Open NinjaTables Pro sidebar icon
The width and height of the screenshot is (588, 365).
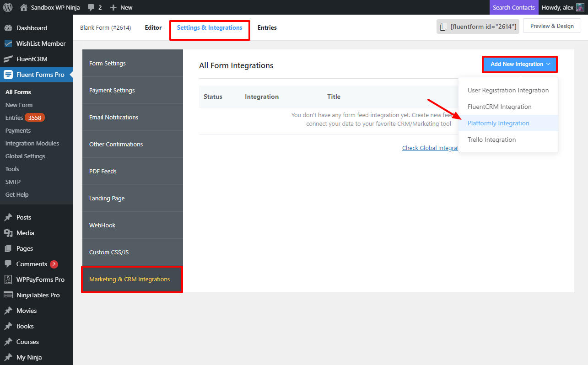(x=8, y=295)
